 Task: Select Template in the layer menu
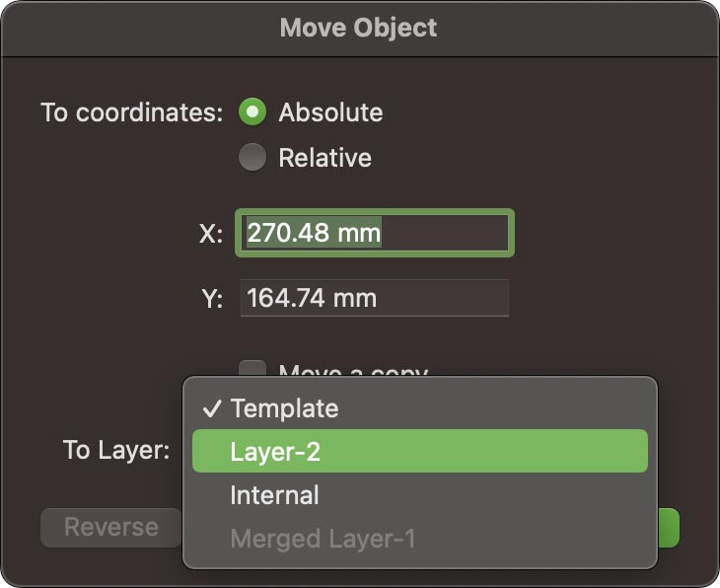pos(284,408)
